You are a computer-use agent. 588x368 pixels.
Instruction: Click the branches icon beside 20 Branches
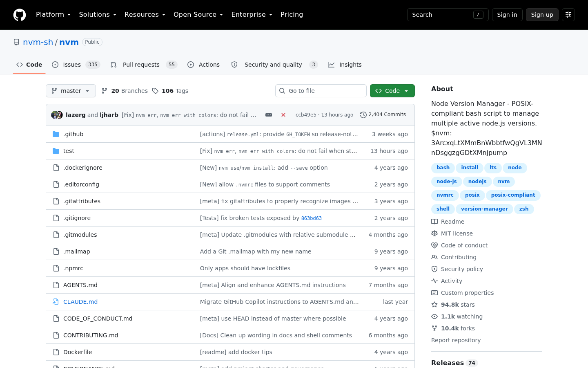pos(105,91)
